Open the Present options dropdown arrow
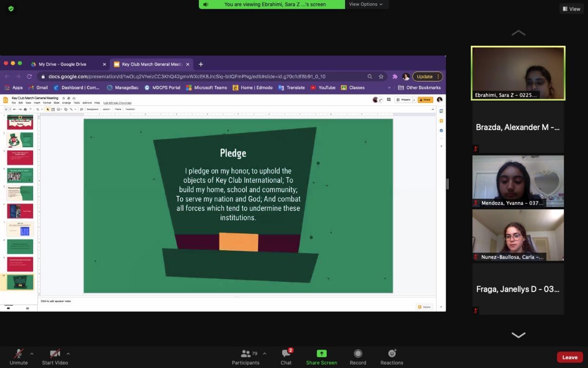This screenshot has width=588, height=368. click(414, 100)
